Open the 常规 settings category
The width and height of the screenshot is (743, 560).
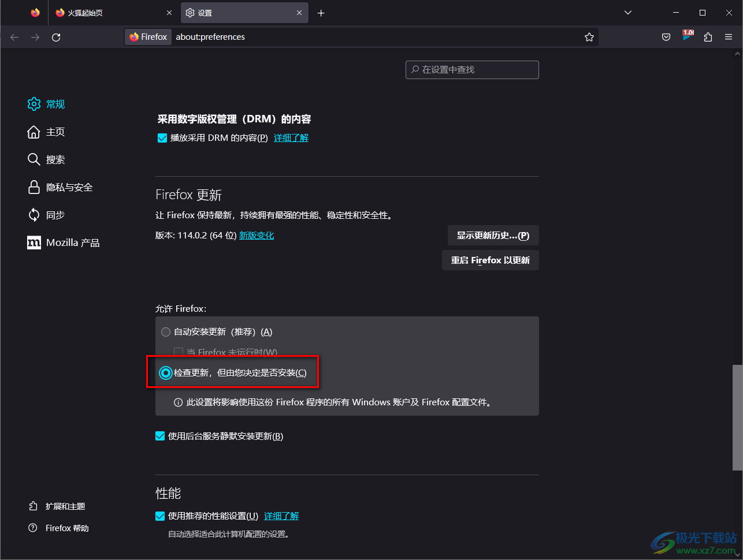tap(46, 104)
